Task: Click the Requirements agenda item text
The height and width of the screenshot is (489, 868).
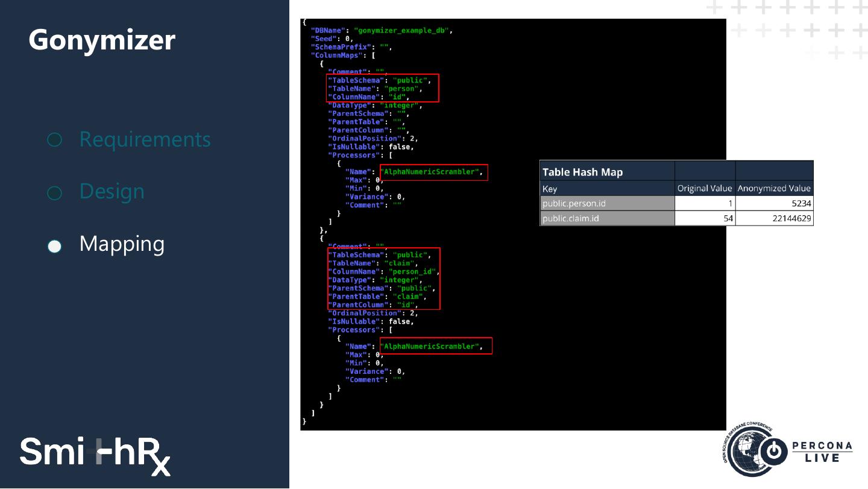Action: click(x=145, y=139)
